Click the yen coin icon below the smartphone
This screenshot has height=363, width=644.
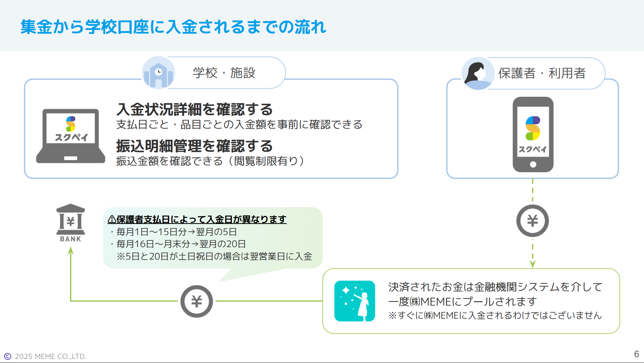click(x=532, y=221)
